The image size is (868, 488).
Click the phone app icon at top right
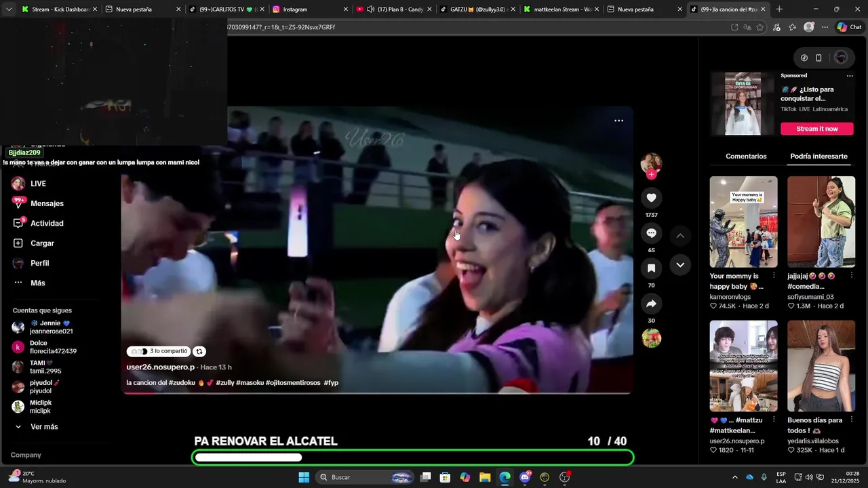[x=818, y=58]
